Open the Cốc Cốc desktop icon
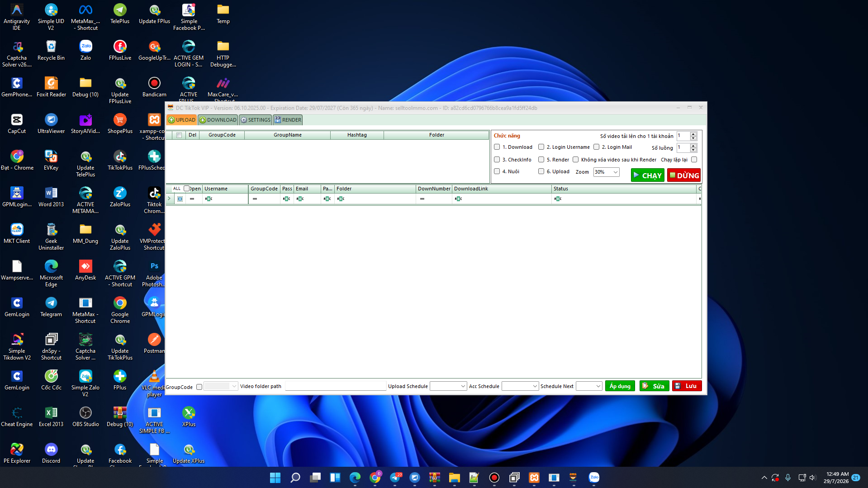 [51, 380]
